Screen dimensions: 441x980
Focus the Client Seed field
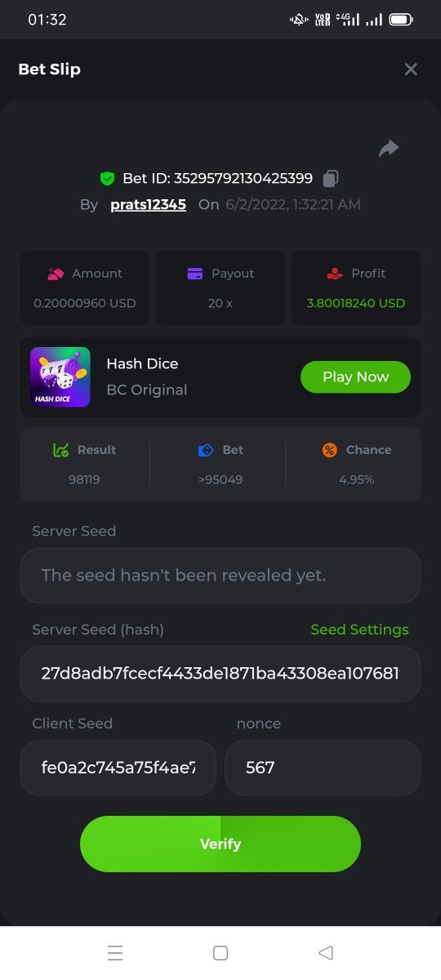[x=118, y=768]
